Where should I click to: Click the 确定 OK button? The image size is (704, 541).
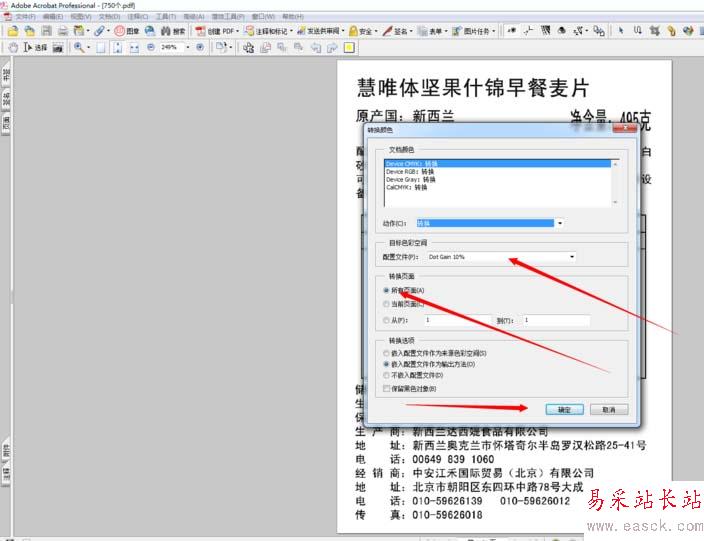[x=564, y=409]
